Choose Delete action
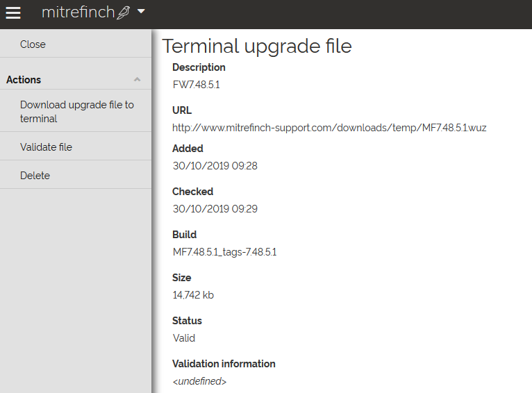 pyautogui.click(x=76, y=175)
